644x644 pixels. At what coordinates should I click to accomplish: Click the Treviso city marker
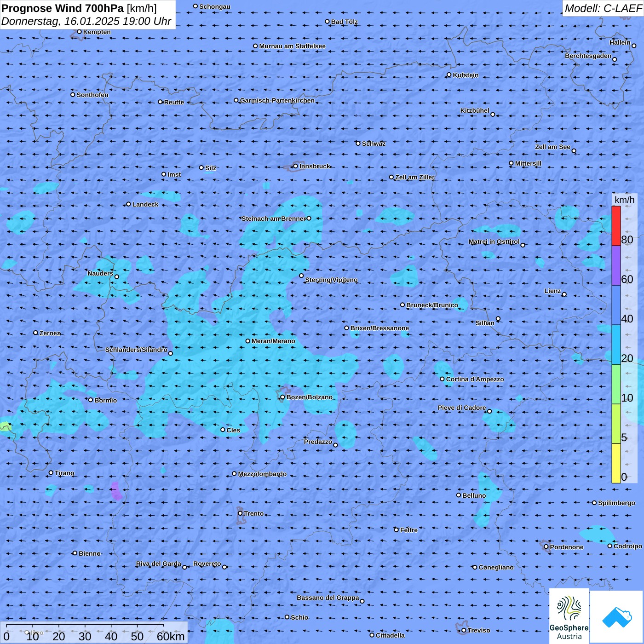464,630
